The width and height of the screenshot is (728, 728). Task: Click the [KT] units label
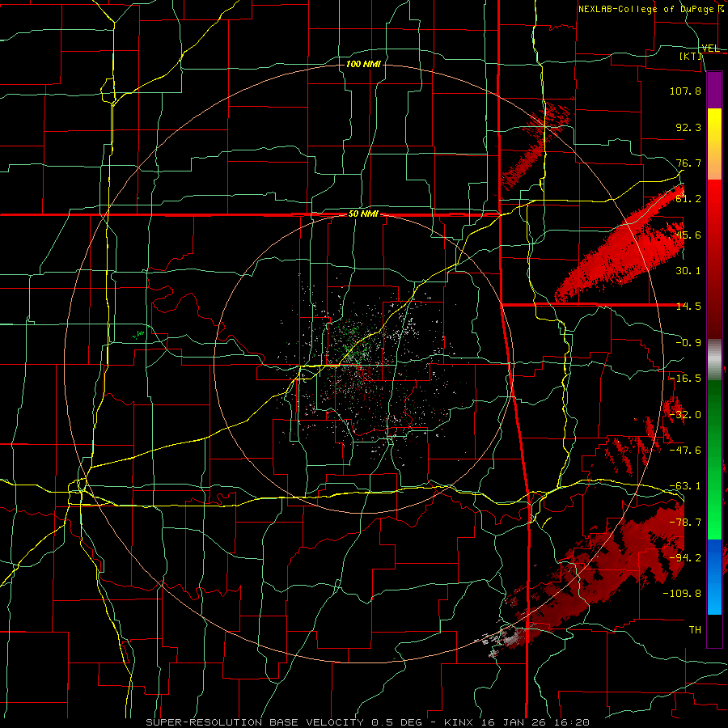pyautogui.click(x=691, y=56)
